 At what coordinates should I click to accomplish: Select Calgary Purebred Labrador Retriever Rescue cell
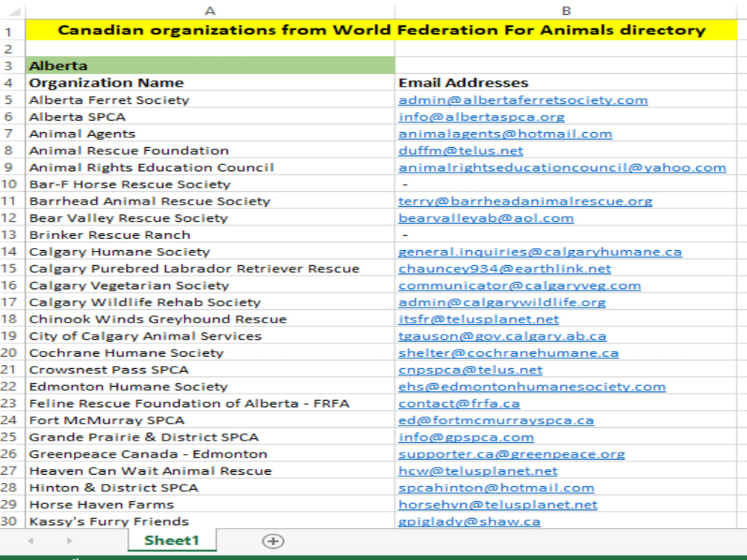(x=210, y=269)
